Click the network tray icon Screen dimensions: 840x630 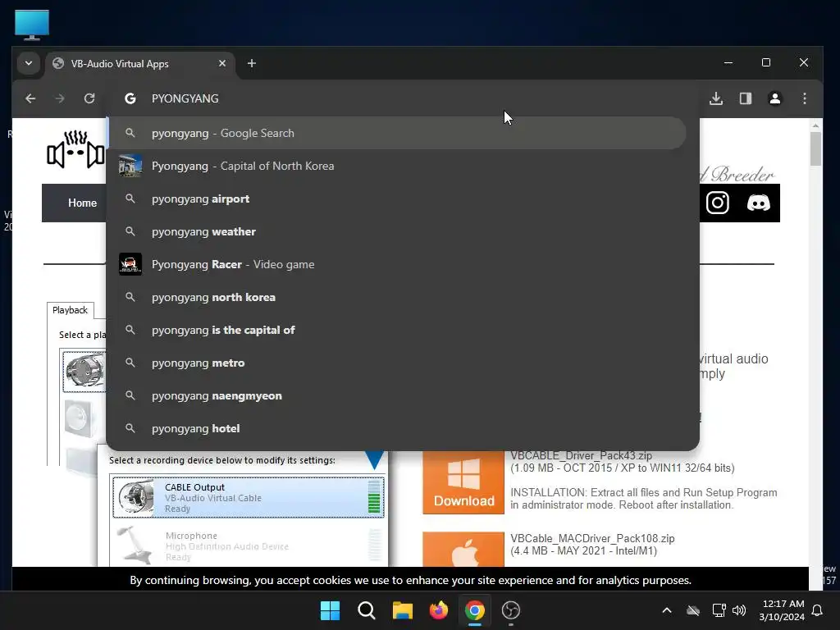tap(719, 610)
